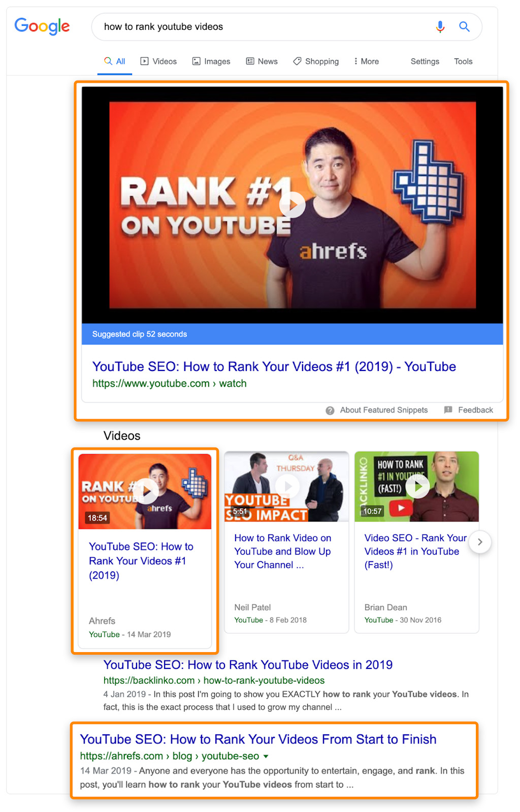The image size is (520, 812).
Task: Open the More search options menu
Action: coord(367,61)
